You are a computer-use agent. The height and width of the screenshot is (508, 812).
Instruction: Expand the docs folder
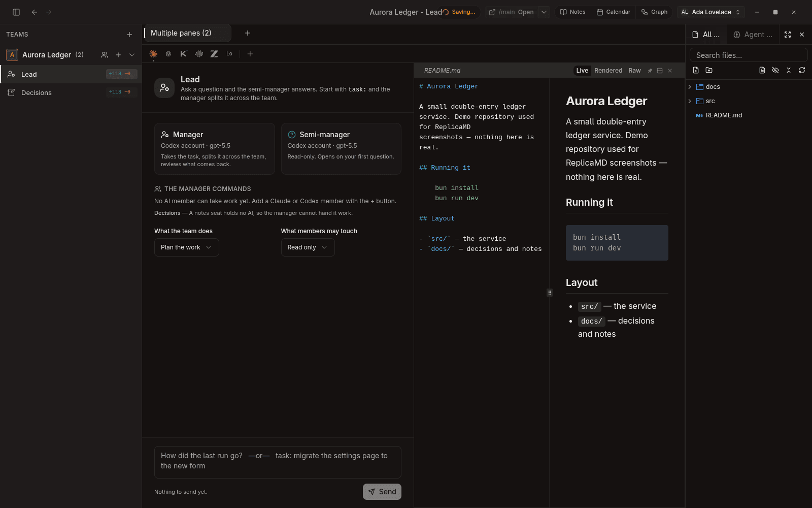pos(749,87)
